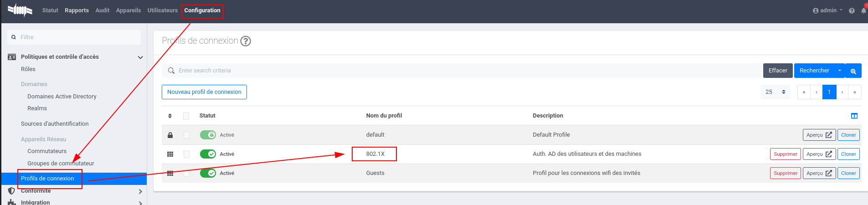Image resolution: width=868 pixels, height=205 pixels.
Task: Click the Rechercher button
Action: click(x=814, y=71)
